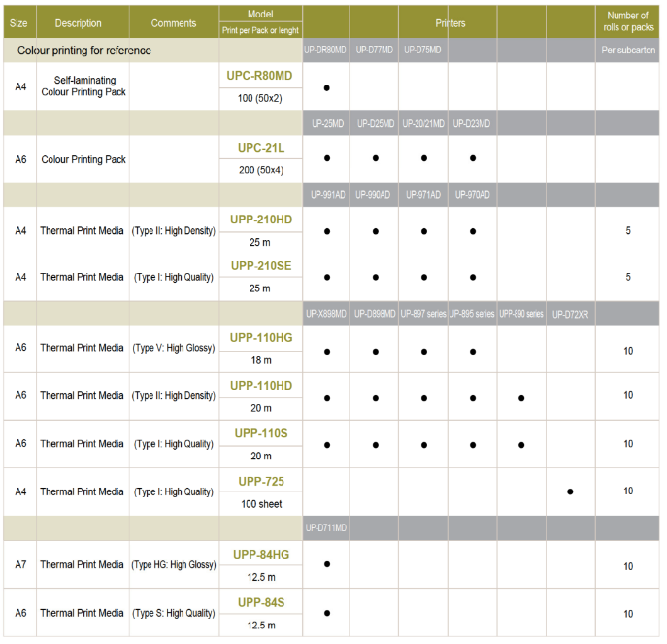Select the dot in the UPP-84S row
The width and height of the screenshot is (667, 644).
pyautogui.click(x=326, y=613)
